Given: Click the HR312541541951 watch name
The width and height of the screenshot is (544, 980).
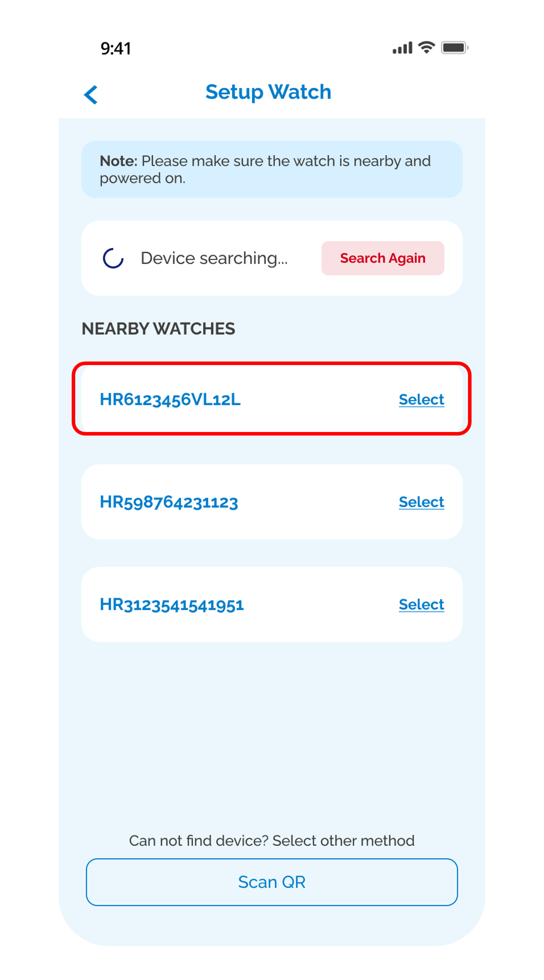Looking at the screenshot, I should click(x=171, y=605).
